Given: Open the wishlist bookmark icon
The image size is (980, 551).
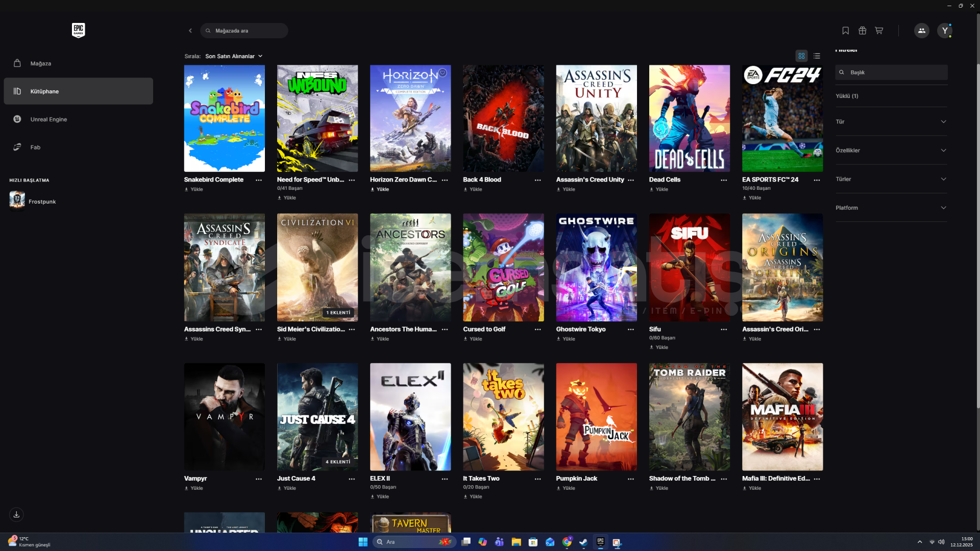Looking at the screenshot, I should [845, 31].
